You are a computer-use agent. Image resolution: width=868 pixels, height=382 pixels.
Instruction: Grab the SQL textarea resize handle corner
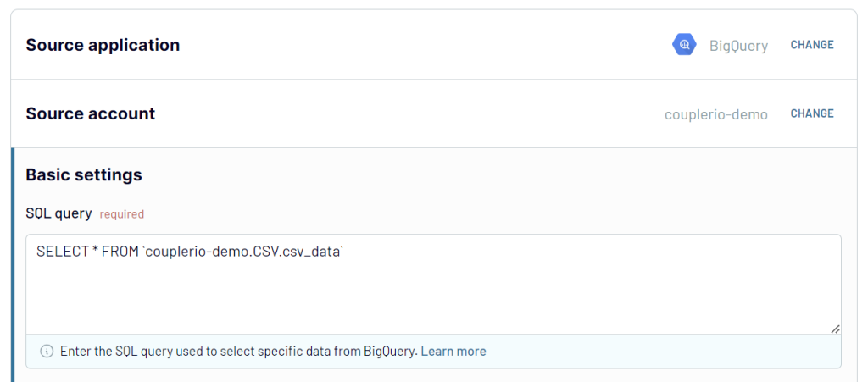[x=835, y=329]
